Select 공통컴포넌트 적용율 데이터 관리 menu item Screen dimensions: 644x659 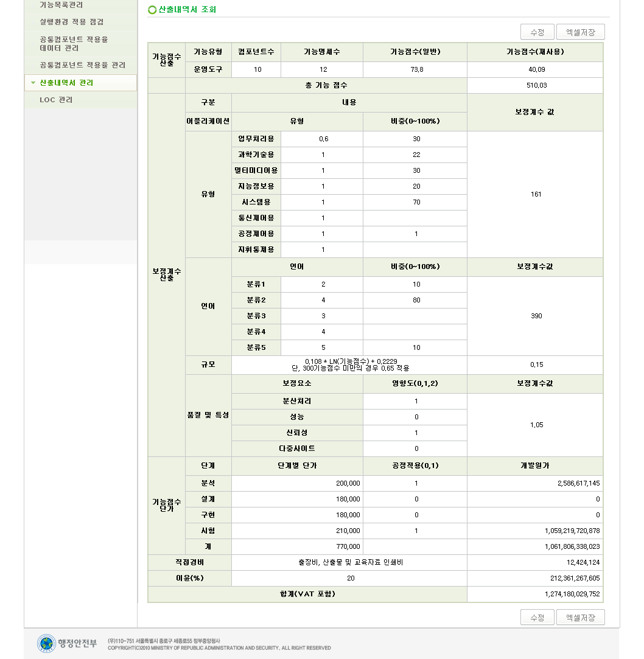coord(74,44)
